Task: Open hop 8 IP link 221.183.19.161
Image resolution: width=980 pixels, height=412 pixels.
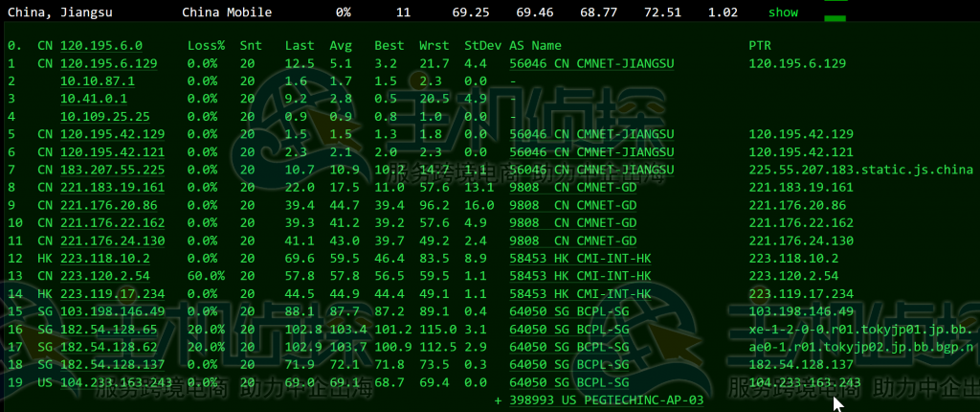Action: pyautogui.click(x=113, y=187)
